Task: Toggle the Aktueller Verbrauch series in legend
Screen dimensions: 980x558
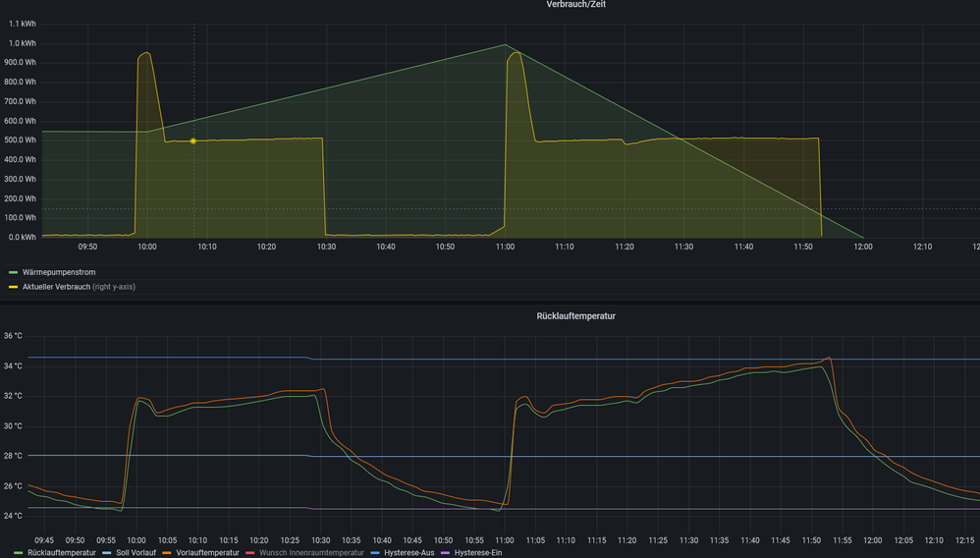Action: click(x=56, y=287)
